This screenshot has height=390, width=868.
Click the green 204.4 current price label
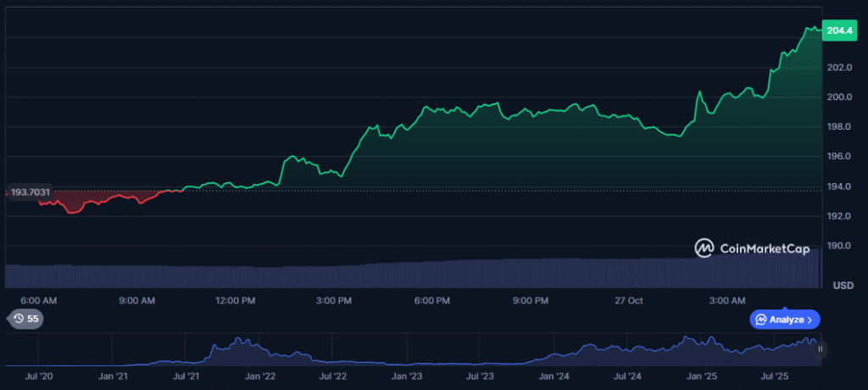coord(839,31)
